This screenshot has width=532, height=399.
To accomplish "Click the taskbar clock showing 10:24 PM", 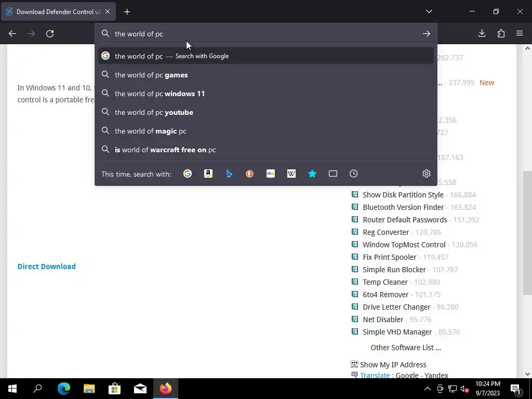I will coord(487,389).
